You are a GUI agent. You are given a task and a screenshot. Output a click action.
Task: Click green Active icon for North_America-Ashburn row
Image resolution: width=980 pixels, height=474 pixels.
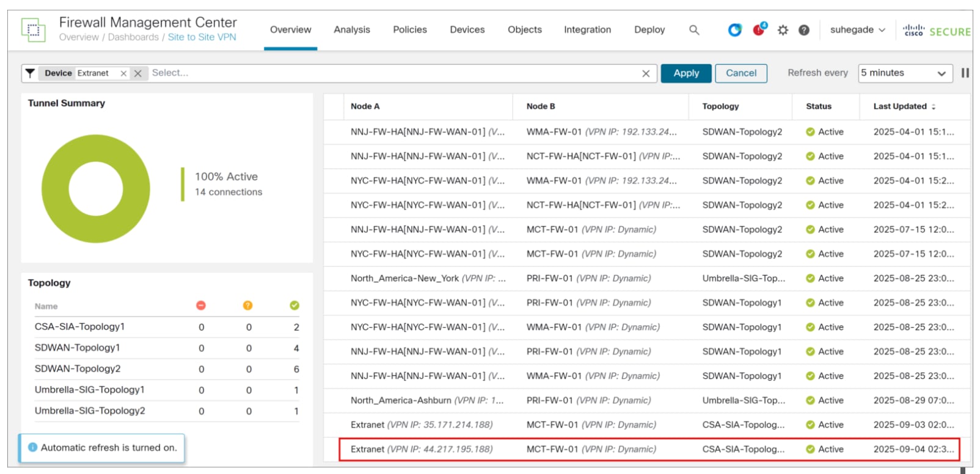point(810,400)
